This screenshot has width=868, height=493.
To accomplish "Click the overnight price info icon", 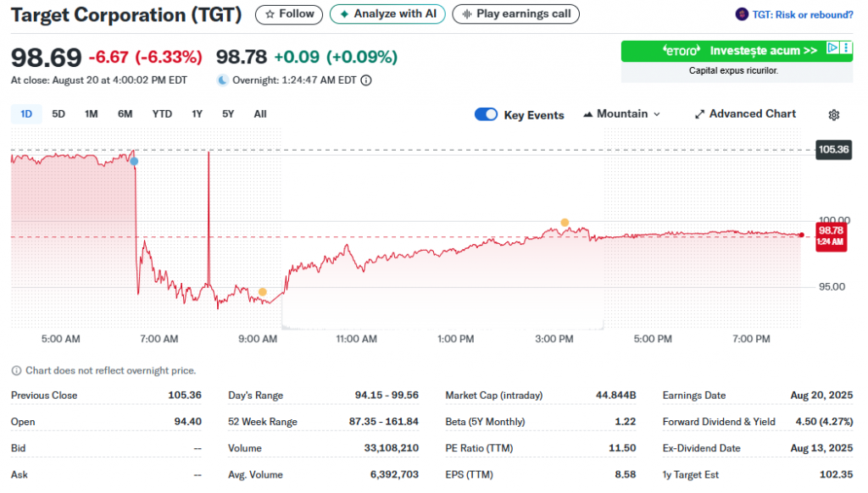I will (x=366, y=80).
